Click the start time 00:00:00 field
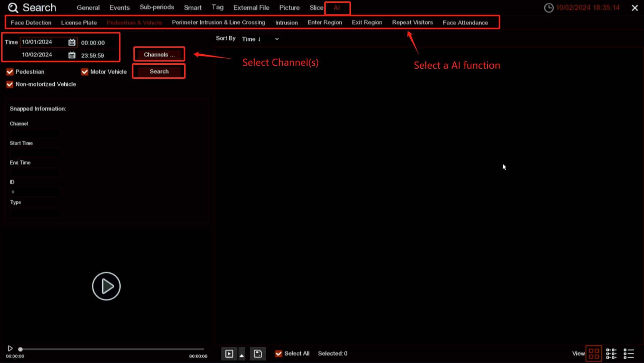644x363 pixels. coord(93,43)
